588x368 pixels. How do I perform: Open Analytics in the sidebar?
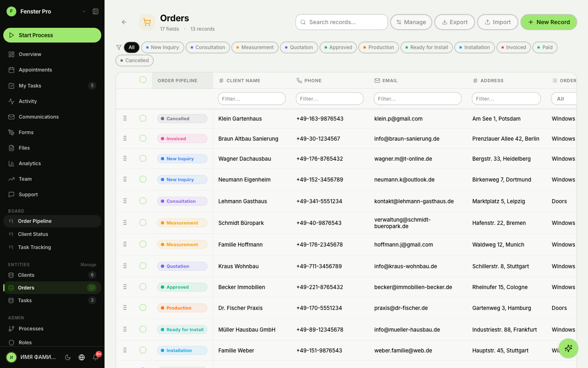coord(52,163)
